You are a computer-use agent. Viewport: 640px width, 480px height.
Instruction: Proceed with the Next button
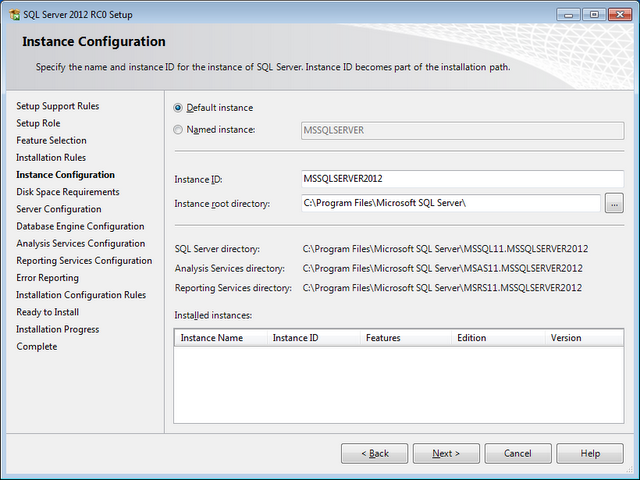(446, 453)
